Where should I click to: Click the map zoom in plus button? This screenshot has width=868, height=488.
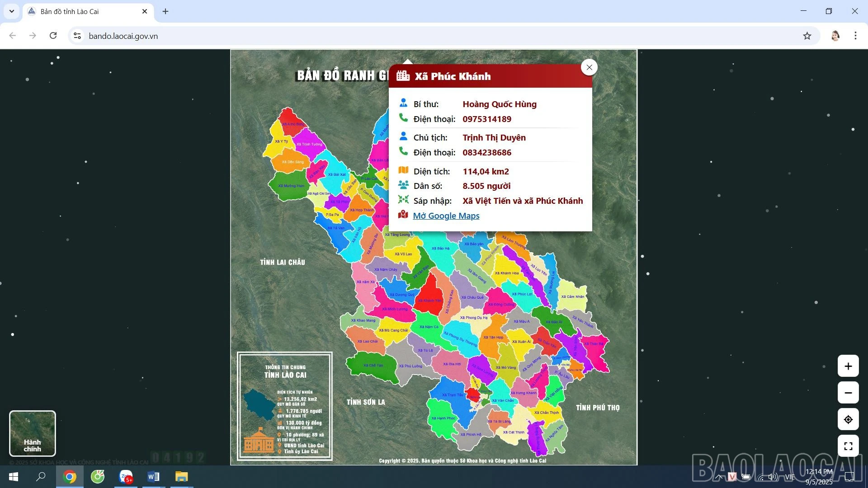[848, 366]
